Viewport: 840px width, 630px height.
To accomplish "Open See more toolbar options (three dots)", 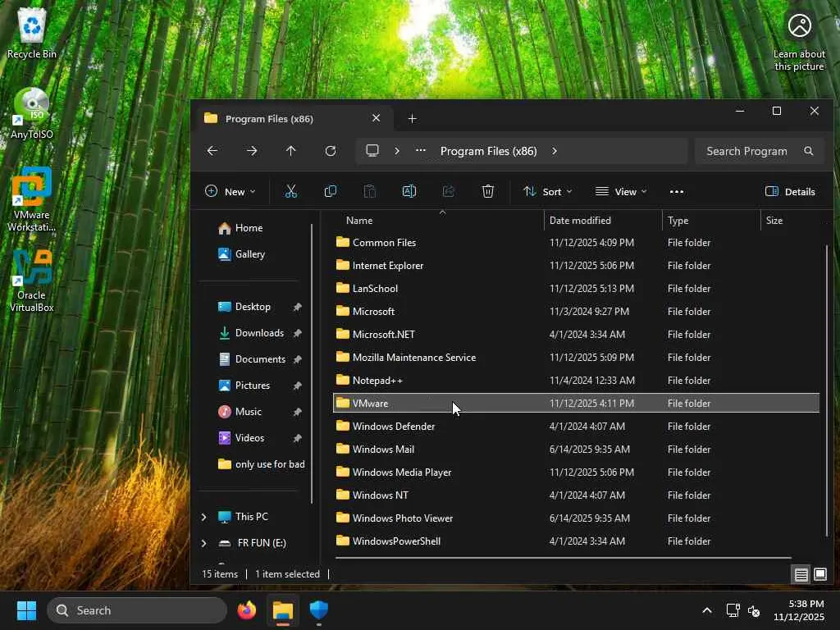I will [677, 192].
